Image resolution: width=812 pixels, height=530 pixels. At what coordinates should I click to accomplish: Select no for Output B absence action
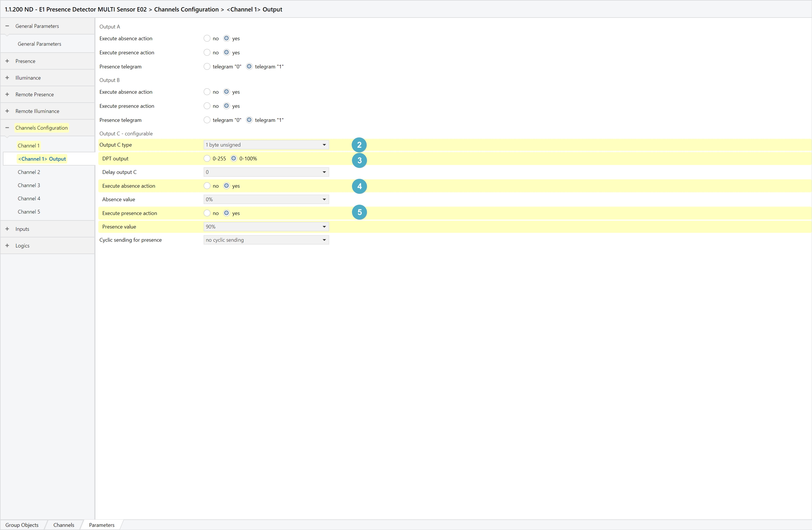[207, 92]
